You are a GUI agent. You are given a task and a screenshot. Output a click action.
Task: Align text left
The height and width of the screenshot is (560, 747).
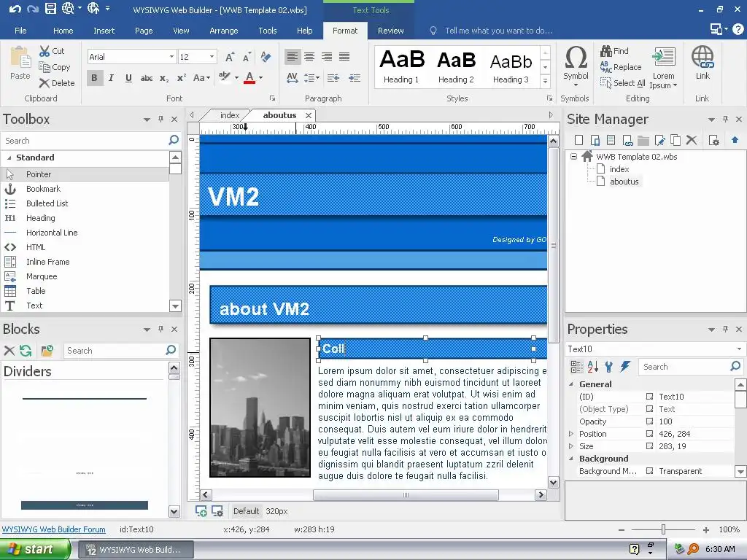292,57
